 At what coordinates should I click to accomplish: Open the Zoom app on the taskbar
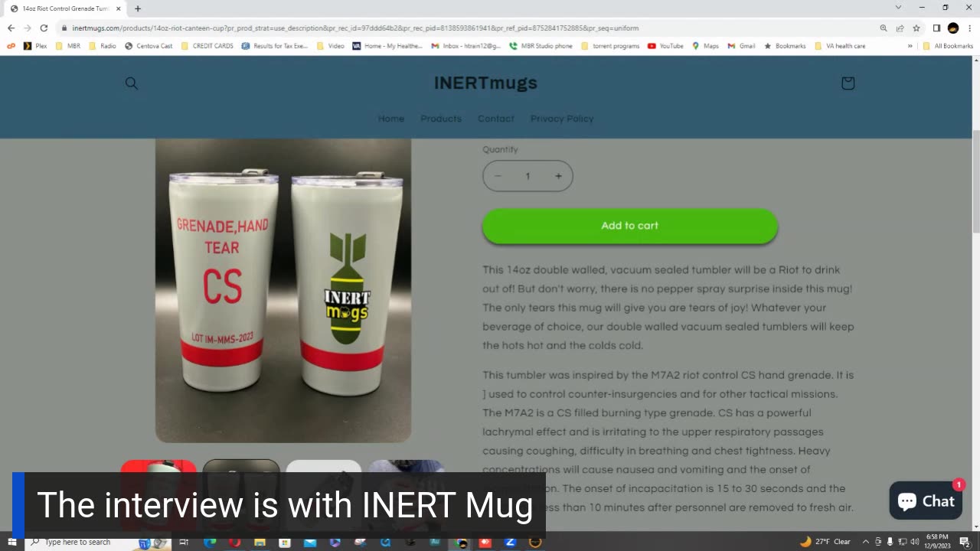coord(510,542)
